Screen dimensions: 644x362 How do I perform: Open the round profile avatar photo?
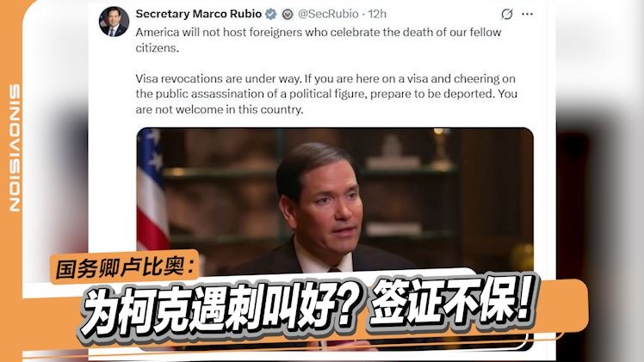coord(114,21)
